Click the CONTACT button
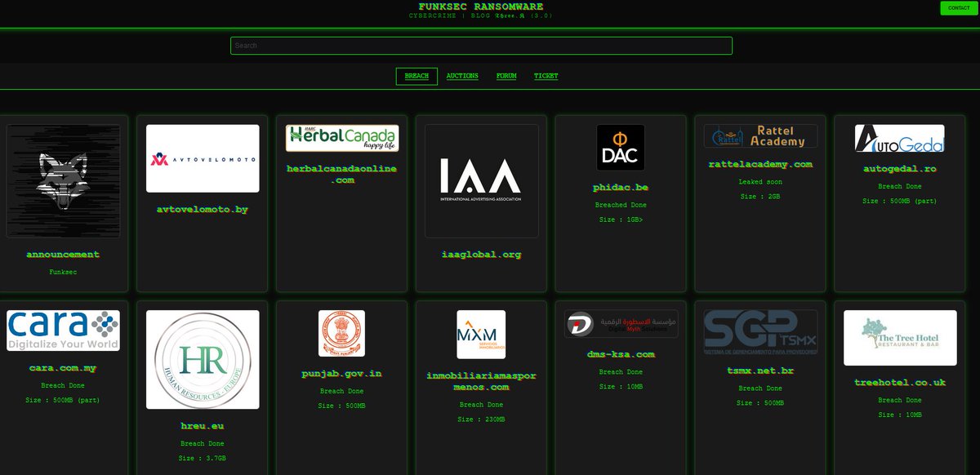The width and height of the screenshot is (980, 475). click(x=959, y=8)
